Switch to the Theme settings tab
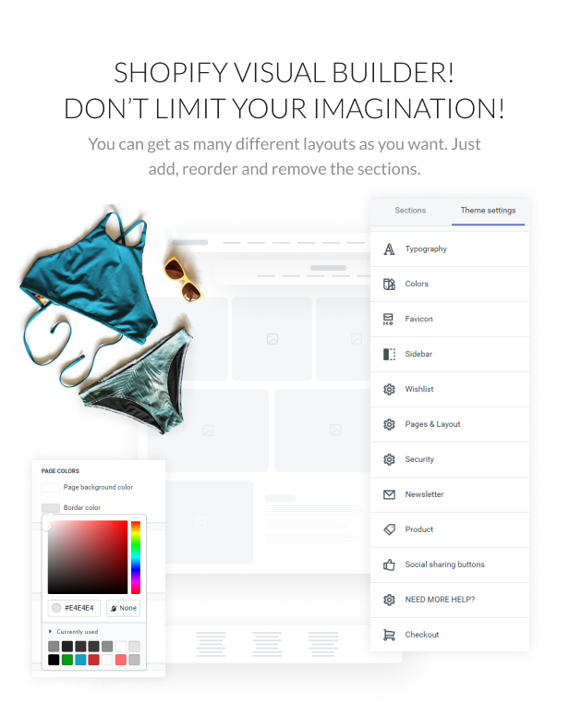569x728 pixels. pyautogui.click(x=488, y=211)
